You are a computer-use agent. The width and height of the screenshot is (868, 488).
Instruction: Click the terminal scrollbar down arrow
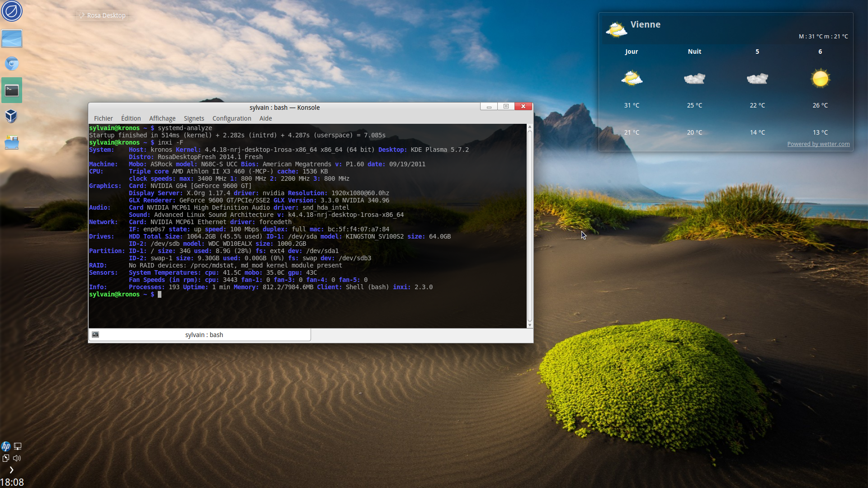pyautogui.click(x=530, y=325)
